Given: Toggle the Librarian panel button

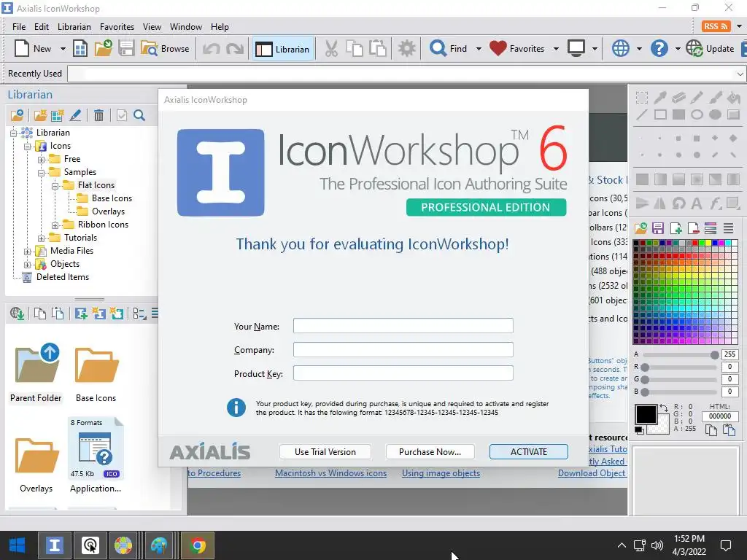Looking at the screenshot, I should click(282, 49).
